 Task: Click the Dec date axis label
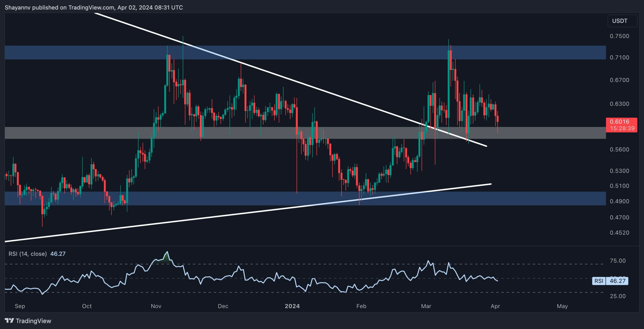click(223, 306)
